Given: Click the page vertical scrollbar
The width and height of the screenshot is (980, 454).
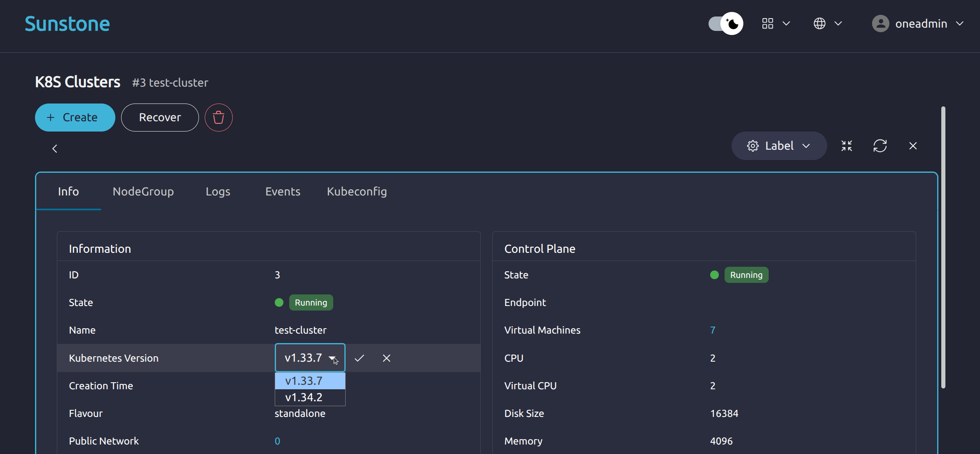Looking at the screenshot, I should click(943, 247).
